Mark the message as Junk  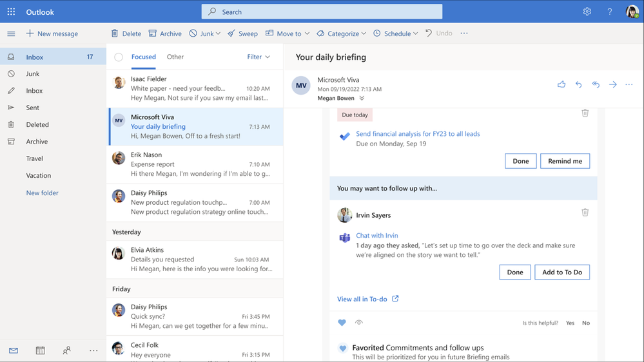point(201,33)
